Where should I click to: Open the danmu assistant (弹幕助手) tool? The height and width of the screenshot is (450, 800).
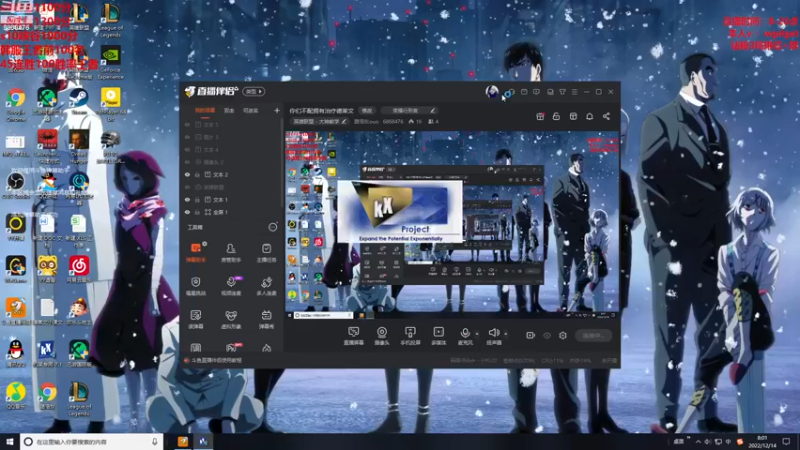(195, 252)
